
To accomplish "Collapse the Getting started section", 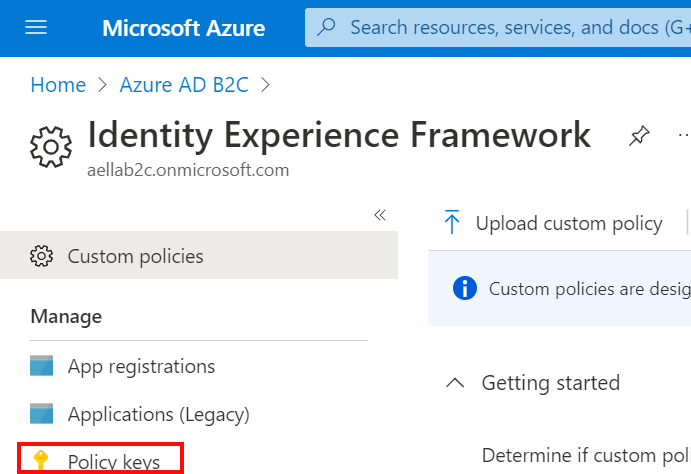I will tap(455, 383).
